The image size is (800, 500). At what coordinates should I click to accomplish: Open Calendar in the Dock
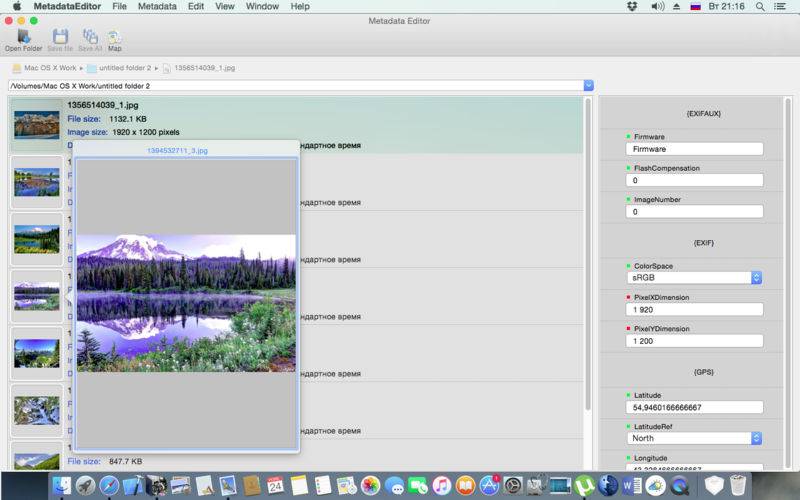(x=276, y=485)
